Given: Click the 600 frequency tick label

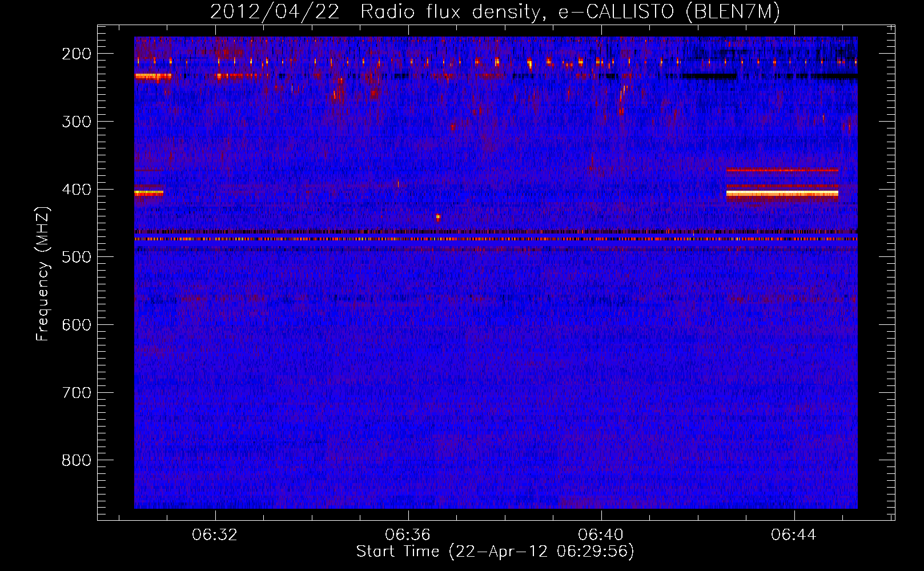Looking at the screenshot, I should pyautogui.click(x=77, y=325).
